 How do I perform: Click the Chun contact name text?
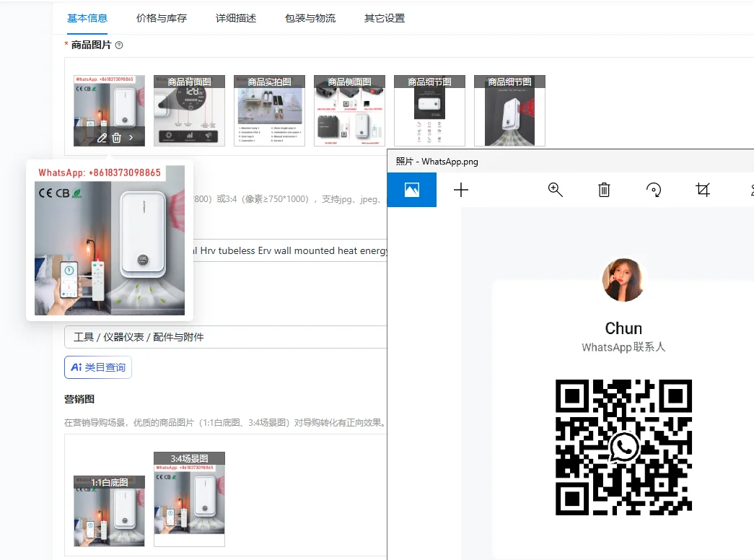point(623,328)
